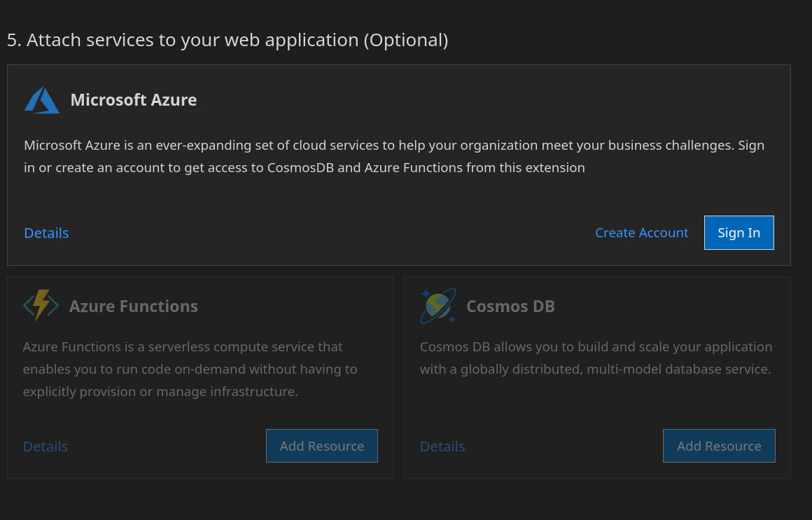This screenshot has height=520, width=812.
Task: Add Resource for Azure Functions
Action: click(x=322, y=446)
